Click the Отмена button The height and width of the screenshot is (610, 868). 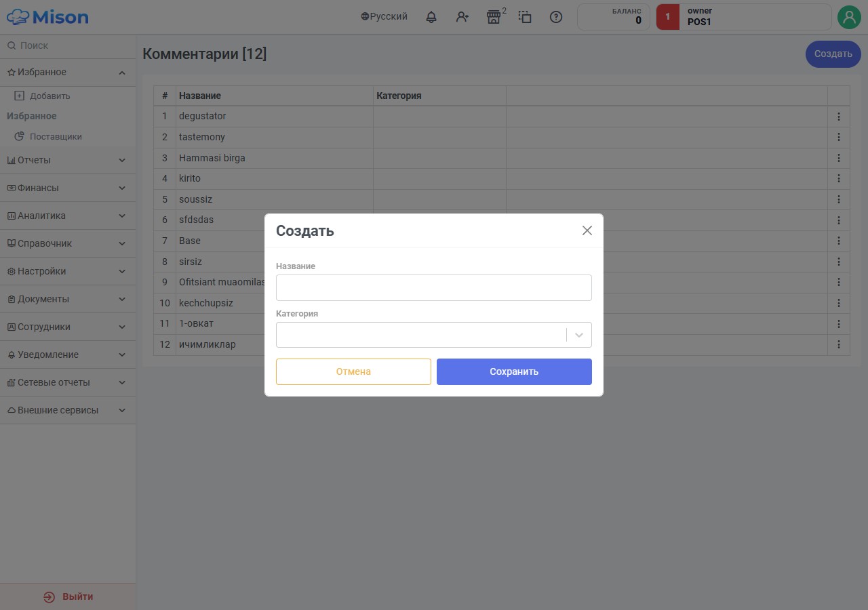pos(353,371)
